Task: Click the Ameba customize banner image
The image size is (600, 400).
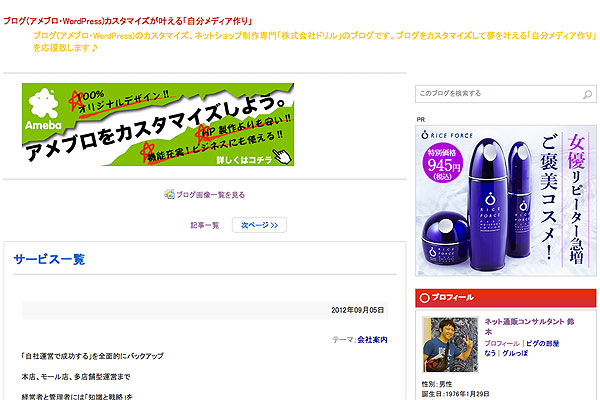Action: 158,124
